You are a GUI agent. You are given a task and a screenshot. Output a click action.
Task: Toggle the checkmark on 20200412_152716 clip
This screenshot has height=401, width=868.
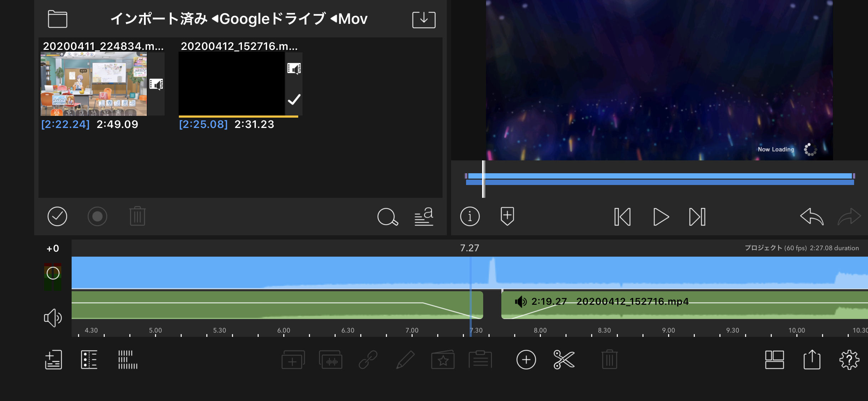pyautogui.click(x=294, y=99)
